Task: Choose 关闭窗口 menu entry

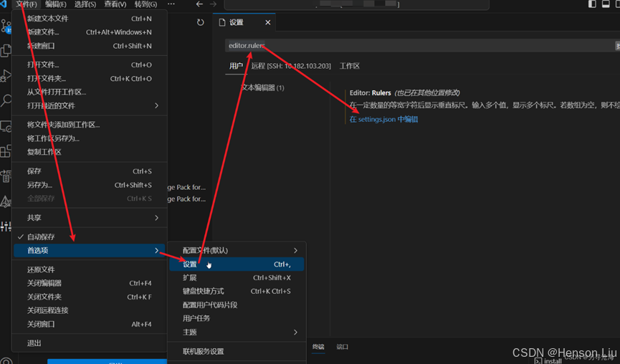Action: pos(90,324)
